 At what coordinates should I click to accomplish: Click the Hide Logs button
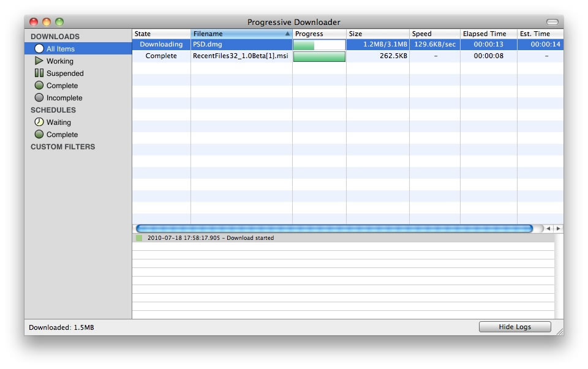[514, 327]
